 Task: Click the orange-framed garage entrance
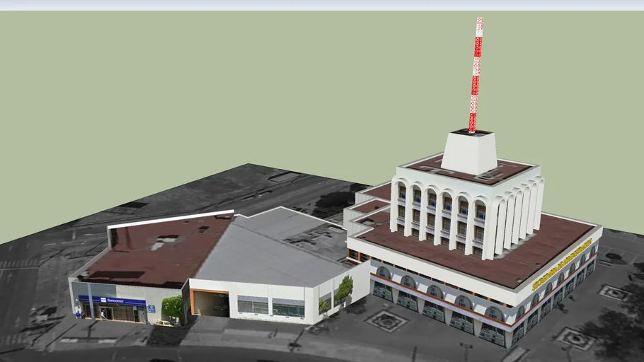point(210,303)
